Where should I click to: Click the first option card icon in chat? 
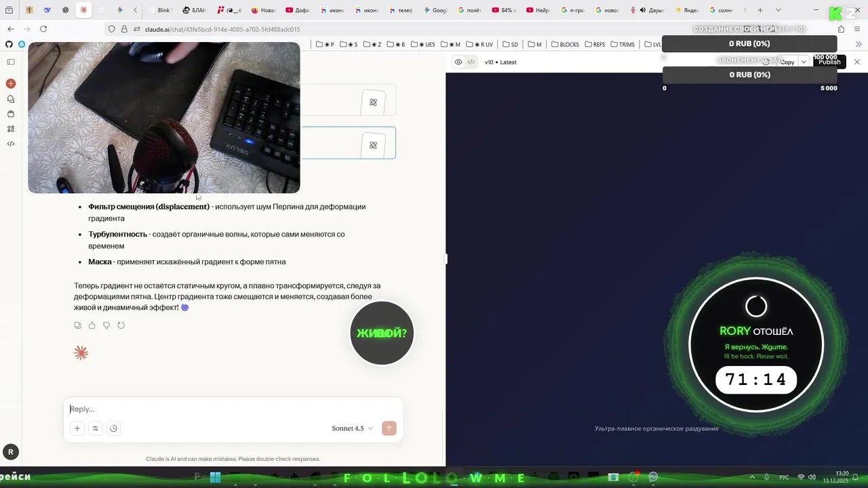373,102
